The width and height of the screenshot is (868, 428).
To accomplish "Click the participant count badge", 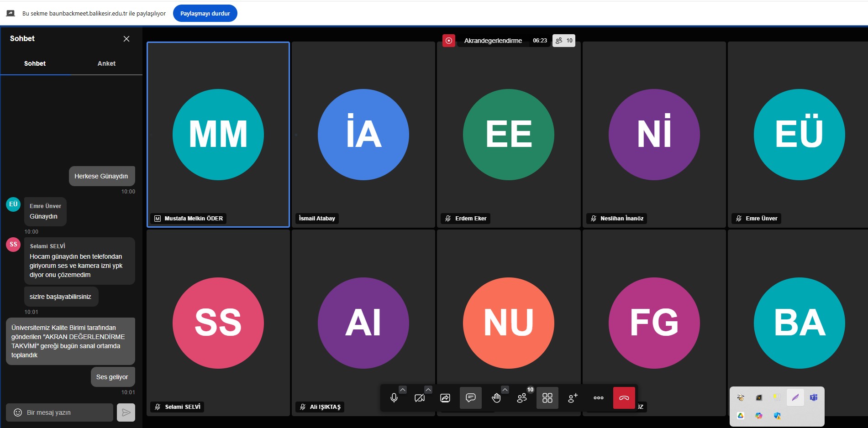I will coord(564,41).
